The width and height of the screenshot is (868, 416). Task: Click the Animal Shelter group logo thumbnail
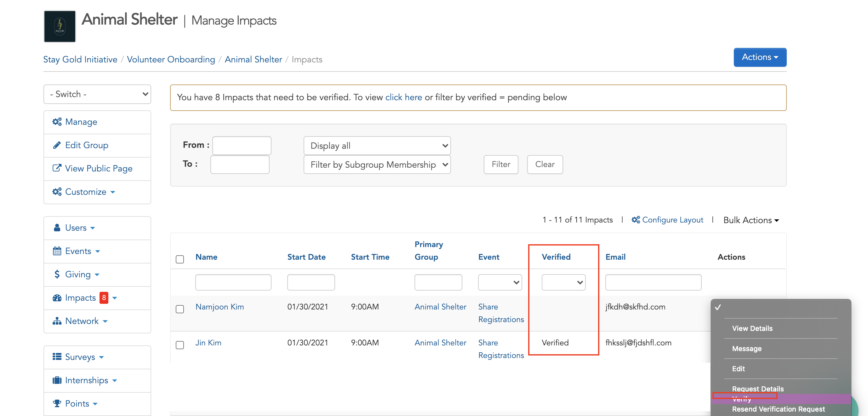coord(60,26)
